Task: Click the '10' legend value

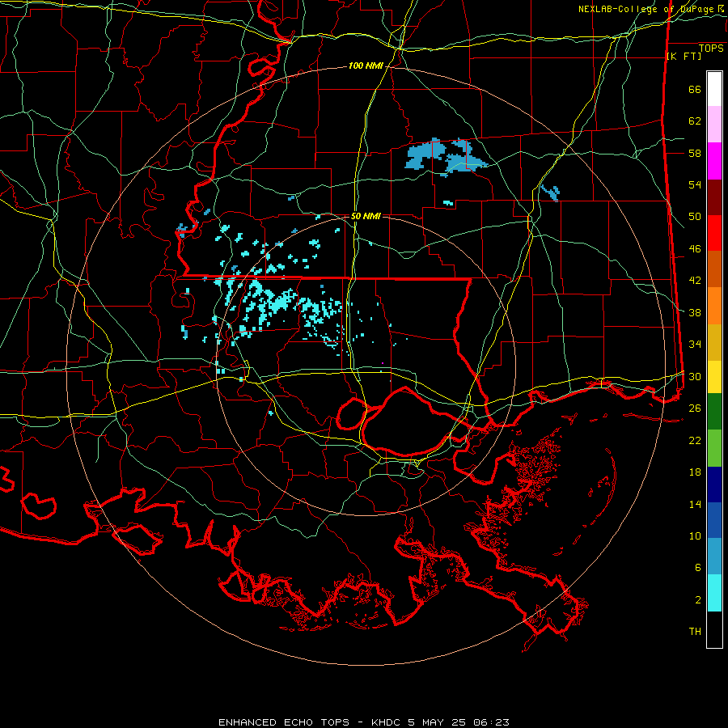Action: click(695, 535)
